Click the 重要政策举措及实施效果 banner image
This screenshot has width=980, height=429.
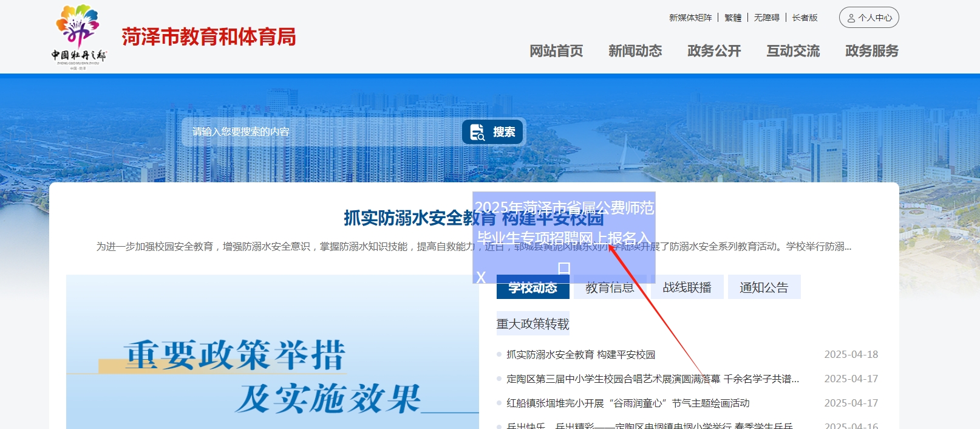coord(273,352)
